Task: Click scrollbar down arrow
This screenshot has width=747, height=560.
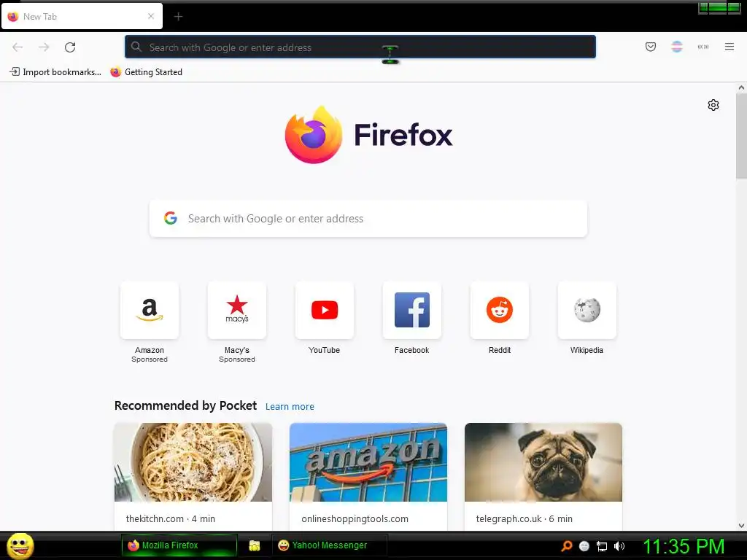Action: (x=741, y=526)
